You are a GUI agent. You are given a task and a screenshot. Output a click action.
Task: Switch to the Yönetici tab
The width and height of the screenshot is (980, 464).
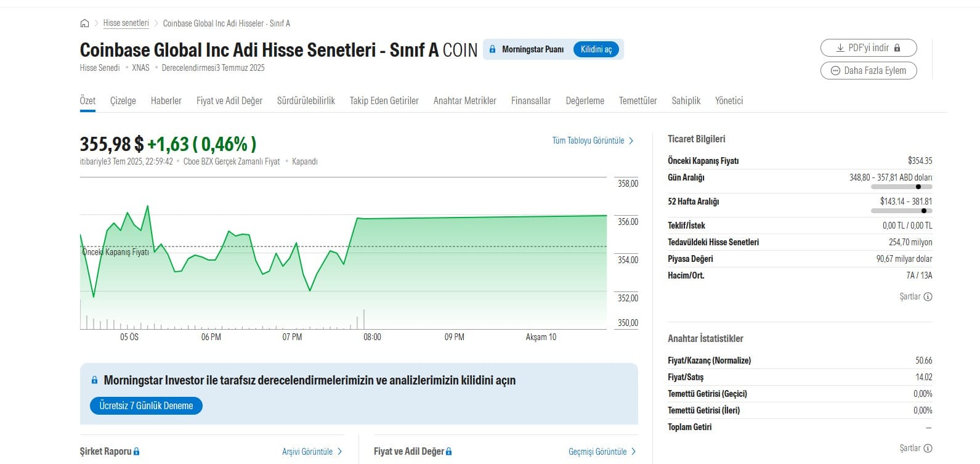pyautogui.click(x=729, y=100)
